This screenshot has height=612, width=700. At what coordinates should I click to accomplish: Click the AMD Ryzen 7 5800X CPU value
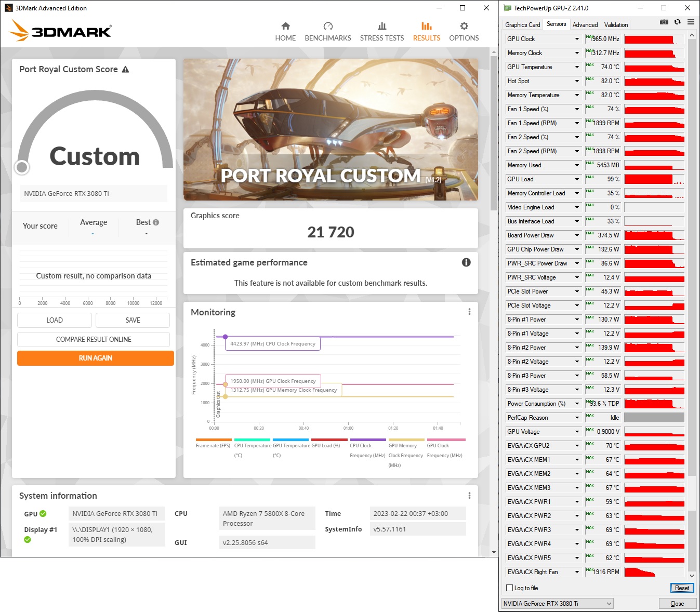point(267,518)
